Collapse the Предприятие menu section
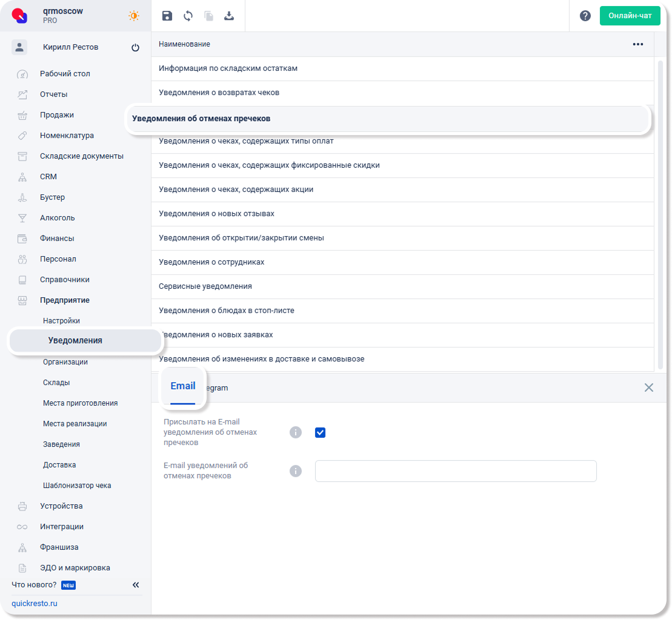Image resolution: width=672 pixels, height=620 pixels. point(65,300)
